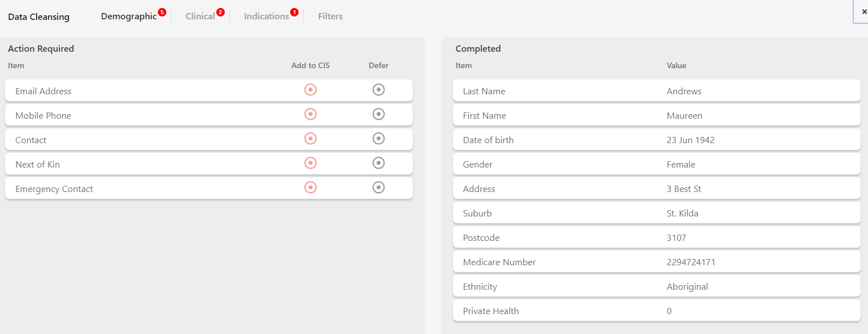Viewport: 868px width, 334px height.
Task: Click the Date of birth row
Action: click(657, 140)
